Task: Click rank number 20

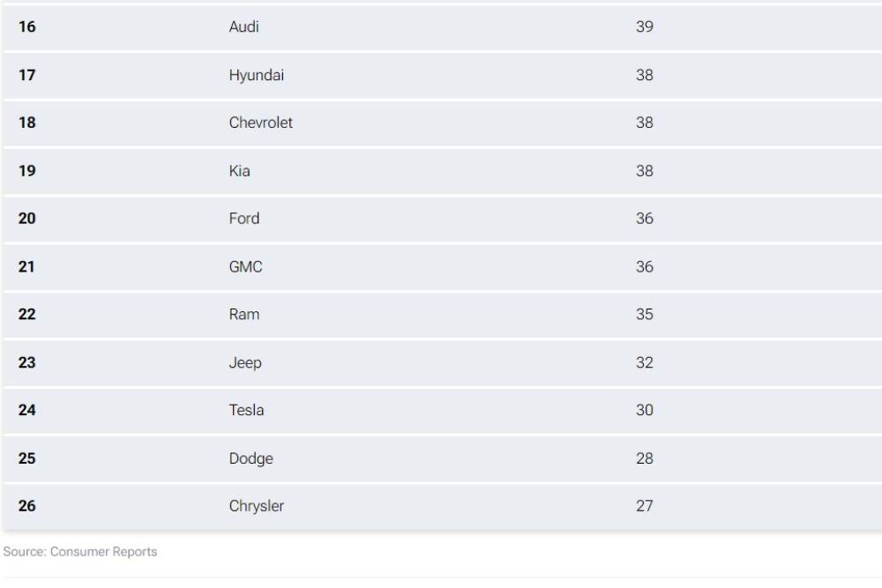Action: pos(27,219)
